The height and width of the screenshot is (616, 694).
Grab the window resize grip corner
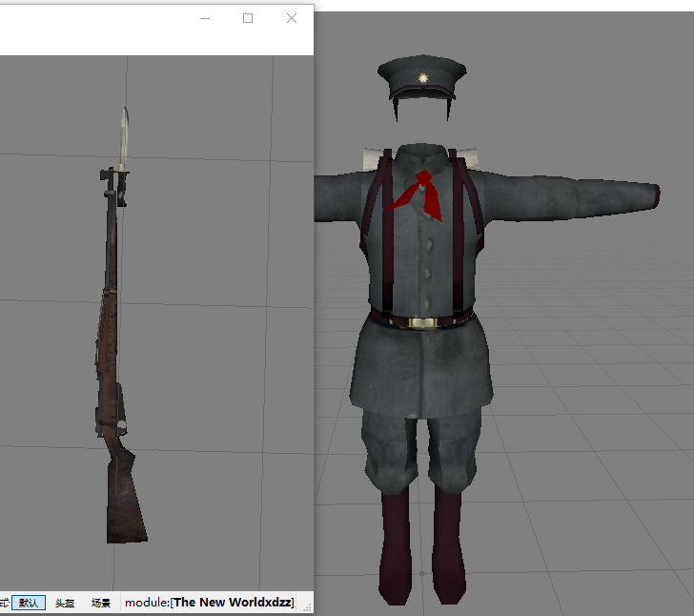tap(307, 607)
